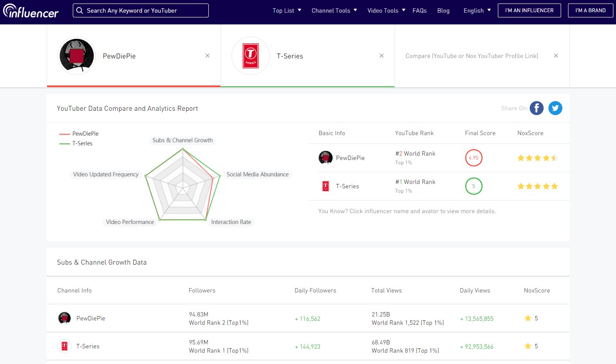Image resolution: width=616 pixels, height=364 pixels.
Task: Click T-Series icon in Basic Info table
Action: click(x=326, y=186)
